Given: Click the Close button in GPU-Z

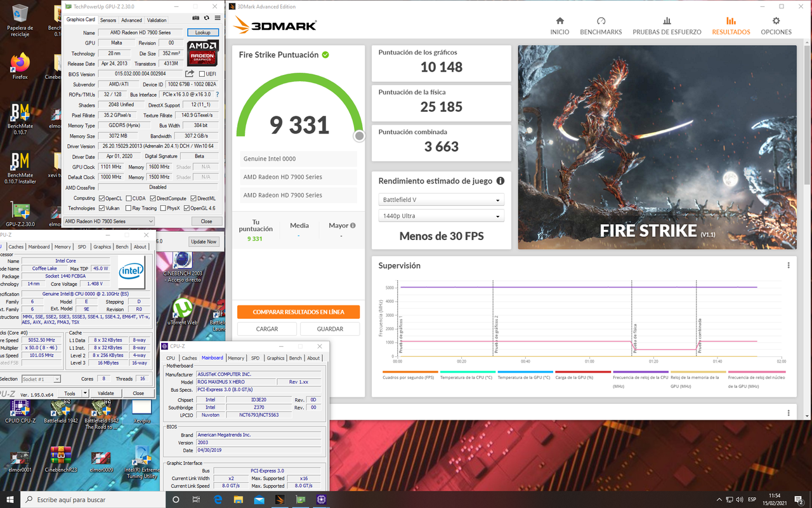Looking at the screenshot, I should (x=206, y=222).
